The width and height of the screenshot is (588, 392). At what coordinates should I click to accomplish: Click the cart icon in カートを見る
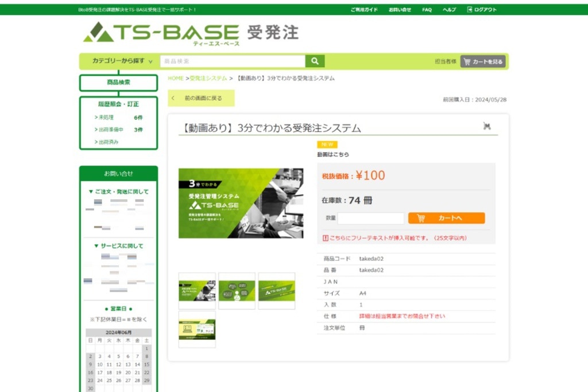467,62
